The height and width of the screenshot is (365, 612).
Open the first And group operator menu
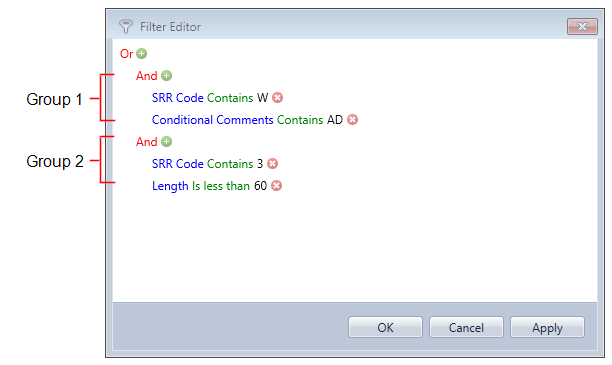click(x=146, y=76)
